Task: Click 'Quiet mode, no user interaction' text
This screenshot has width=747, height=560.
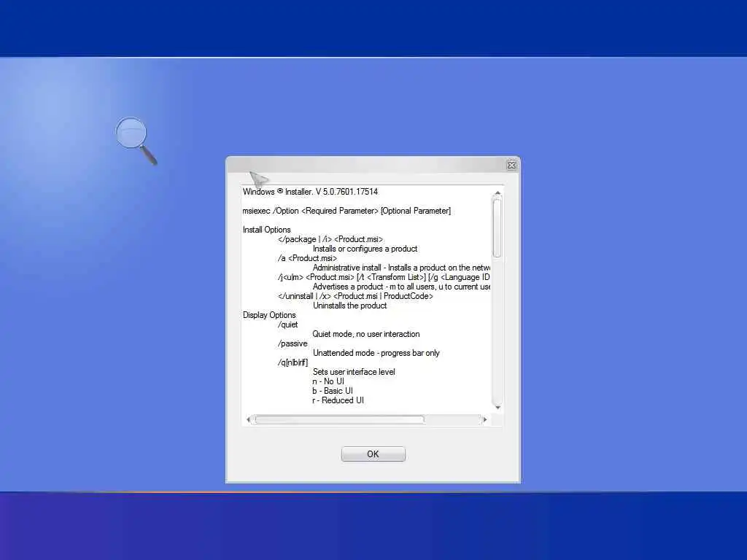Action: click(x=366, y=334)
